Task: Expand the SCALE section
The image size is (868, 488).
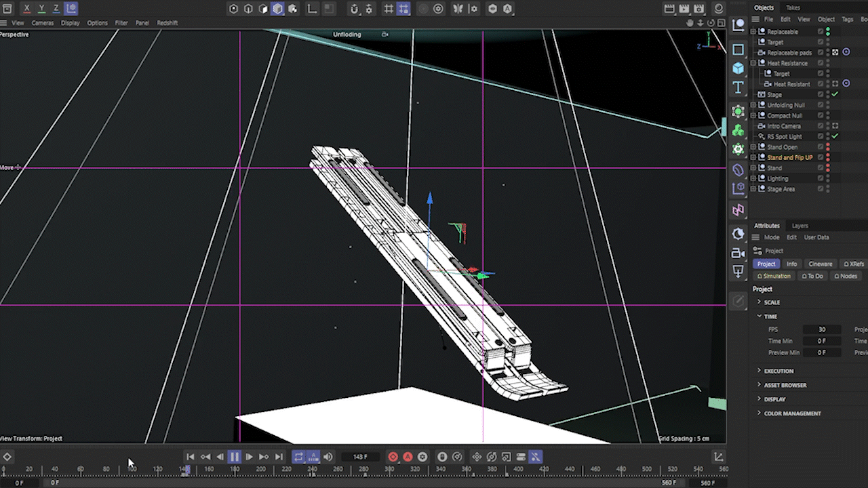Action: click(759, 302)
